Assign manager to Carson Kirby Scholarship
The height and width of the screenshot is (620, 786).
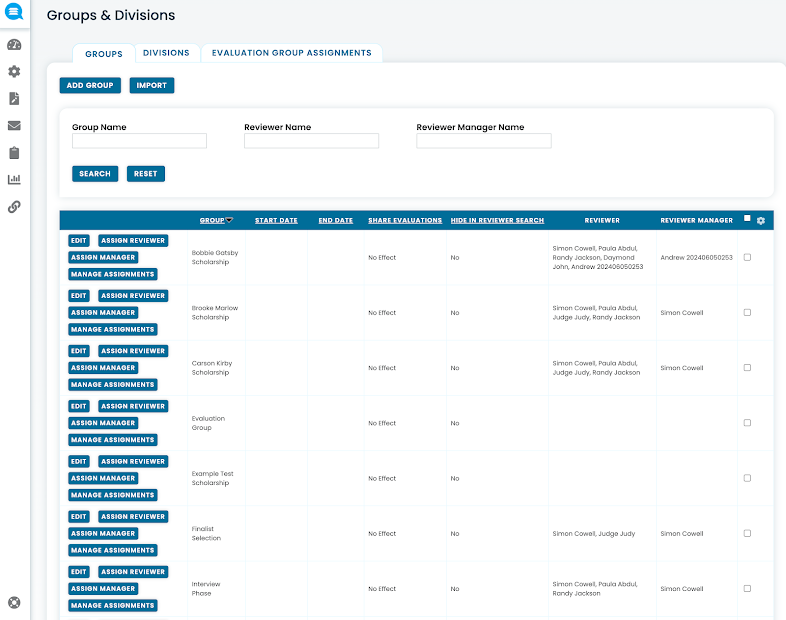click(x=103, y=368)
